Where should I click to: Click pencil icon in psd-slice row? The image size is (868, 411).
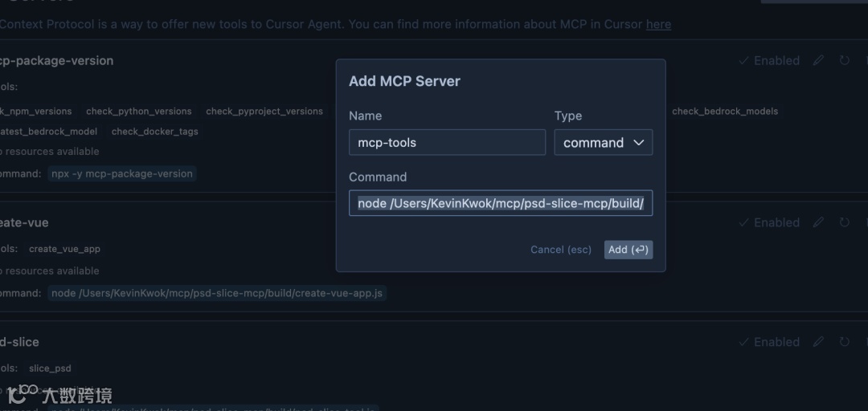click(x=818, y=342)
